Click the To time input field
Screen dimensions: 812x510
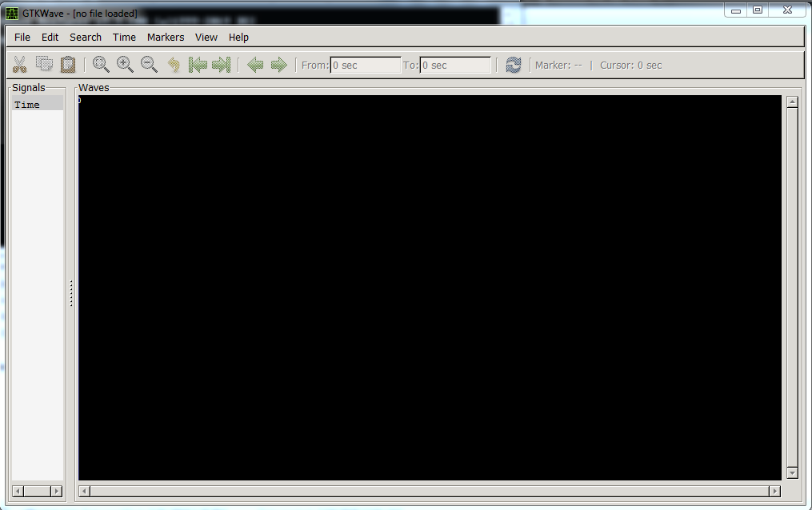coord(455,66)
